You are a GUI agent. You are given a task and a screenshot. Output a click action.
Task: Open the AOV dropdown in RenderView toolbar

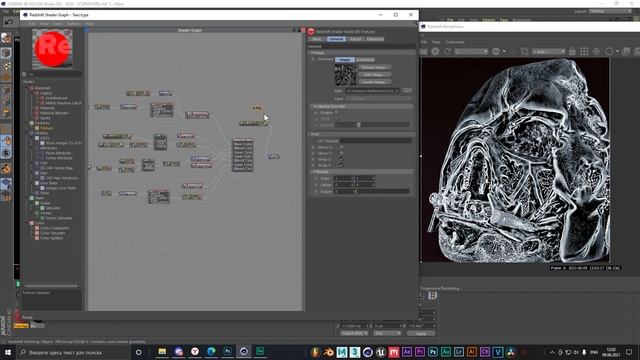(471, 51)
